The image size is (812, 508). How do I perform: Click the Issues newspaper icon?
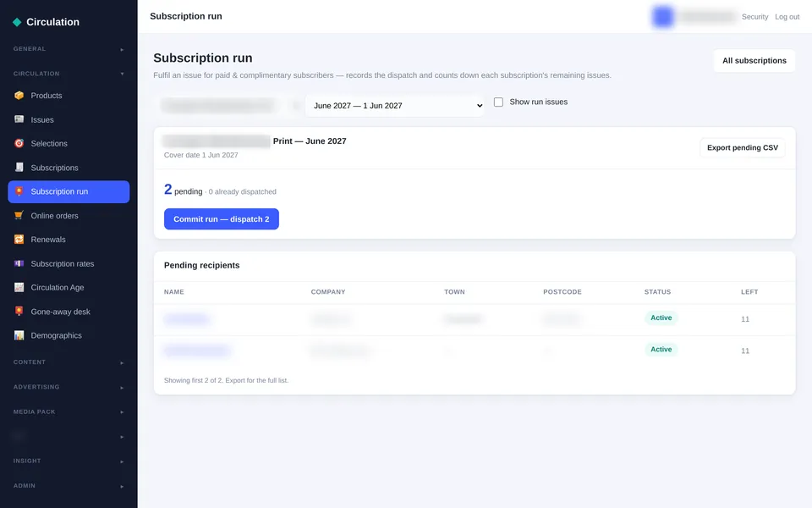19,119
